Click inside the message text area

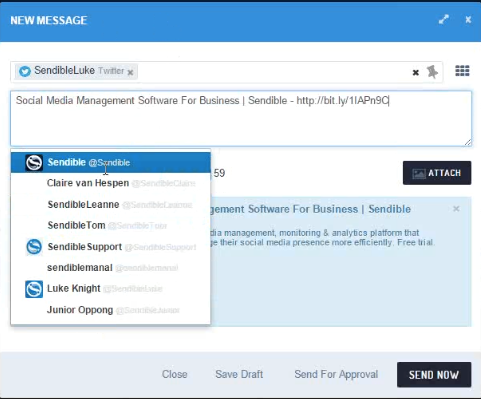[241, 119]
